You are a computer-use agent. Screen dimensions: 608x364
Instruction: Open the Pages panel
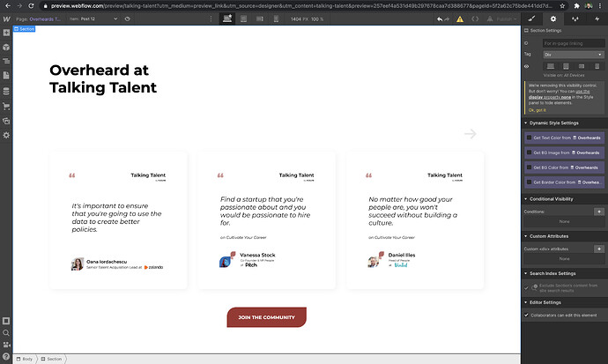tap(6, 76)
